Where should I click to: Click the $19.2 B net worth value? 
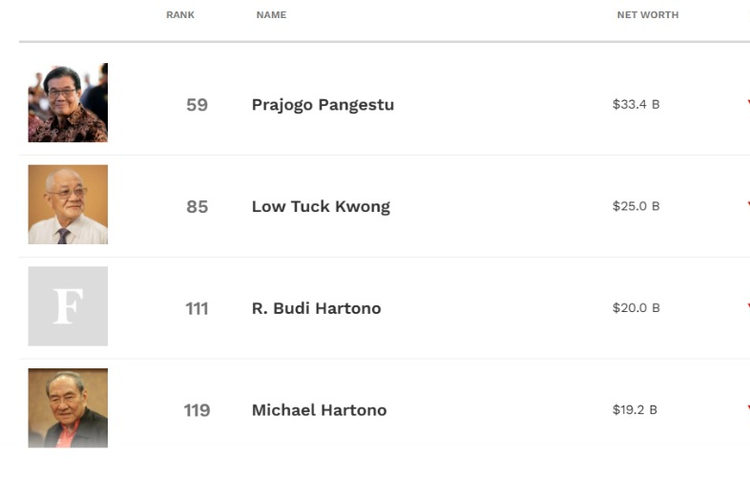(x=636, y=410)
